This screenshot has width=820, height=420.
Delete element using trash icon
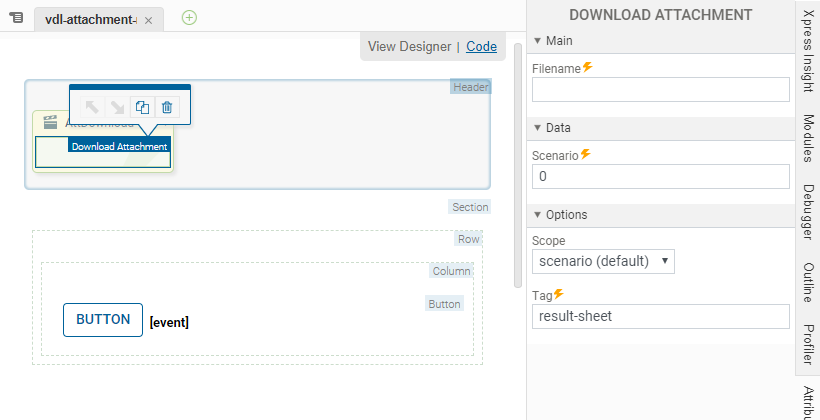[x=167, y=107]
